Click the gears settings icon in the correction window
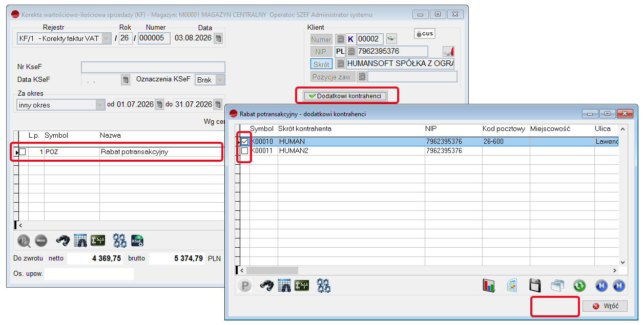 (119, 240)
